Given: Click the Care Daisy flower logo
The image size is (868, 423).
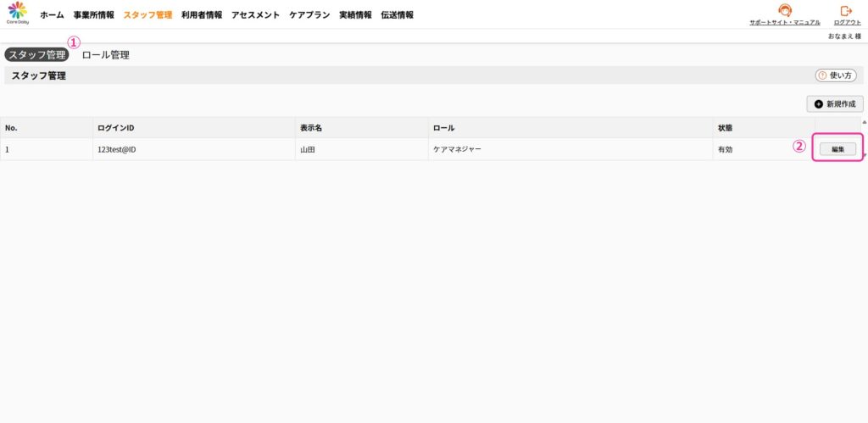Looking at the screenshot, I should (x=17, y=12).
